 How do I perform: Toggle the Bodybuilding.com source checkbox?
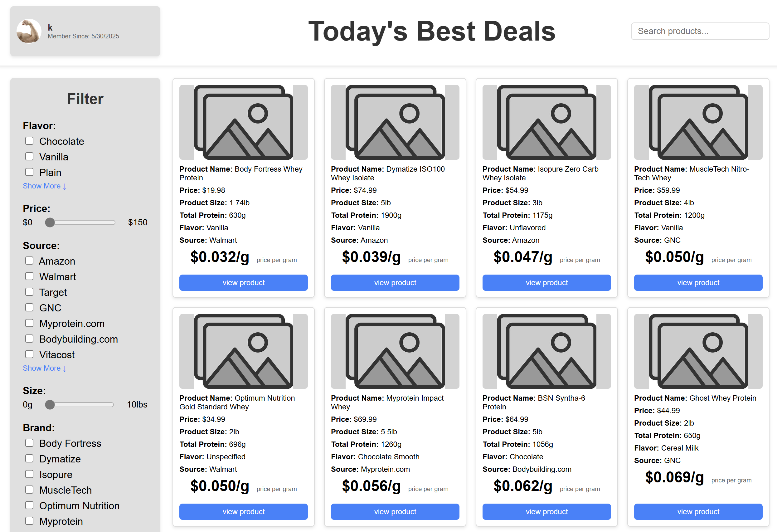29,339
